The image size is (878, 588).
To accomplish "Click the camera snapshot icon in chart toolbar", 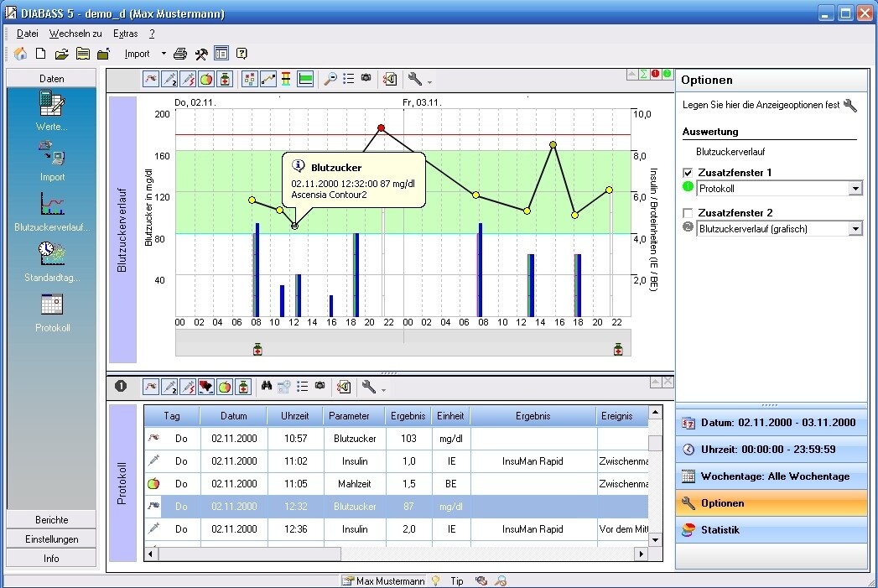I will click(366, 78).
